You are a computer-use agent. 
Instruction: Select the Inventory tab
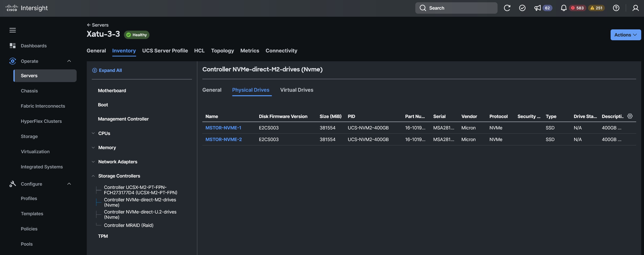click(124, 51)
